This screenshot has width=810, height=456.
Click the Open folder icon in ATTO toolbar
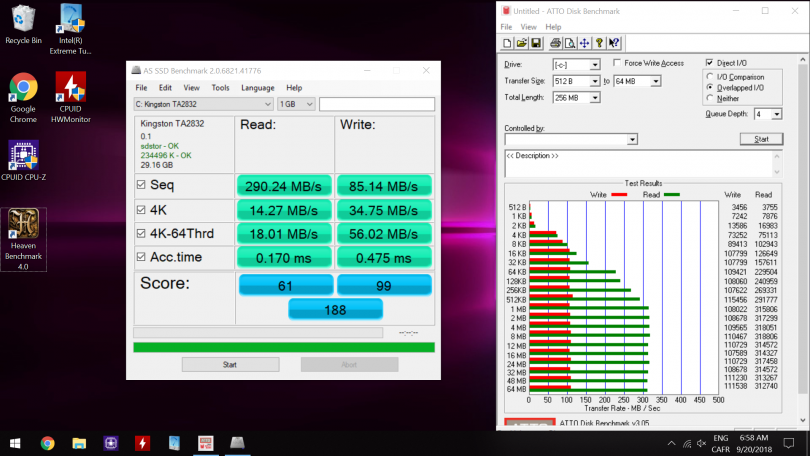click(522, 43)
